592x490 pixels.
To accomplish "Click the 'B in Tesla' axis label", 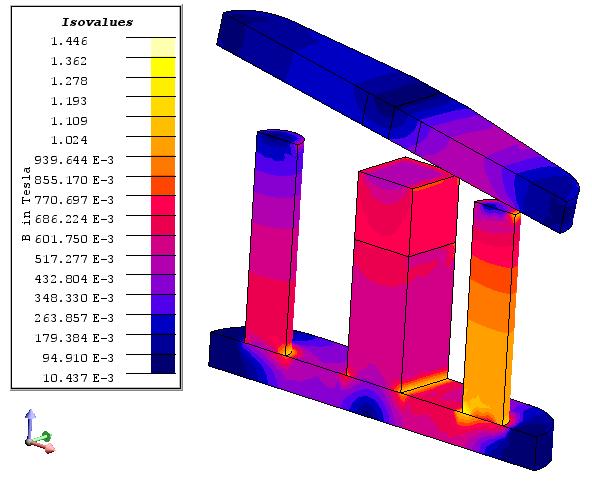I will coord(26,204).
